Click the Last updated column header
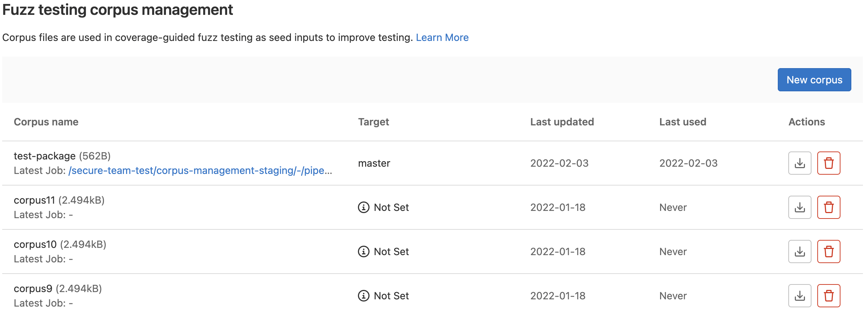This screenshot has width=868, height=316. pos(562,122)
